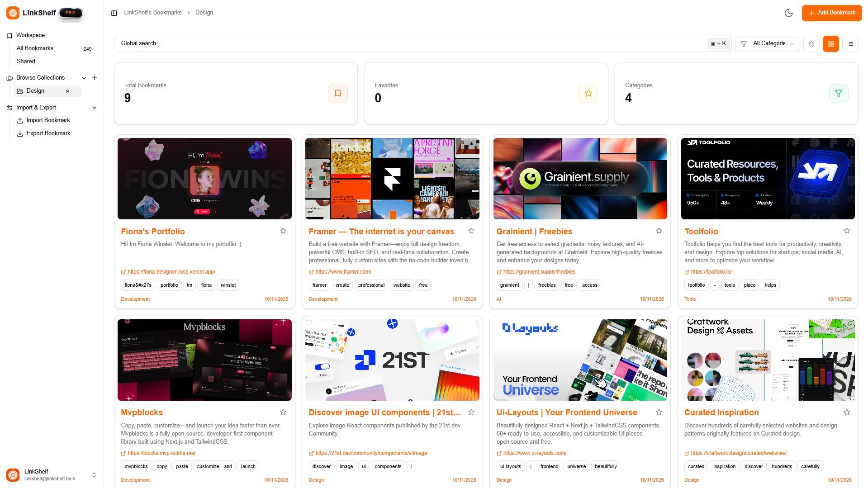
Task: Star the Framer bookmark card
Action: [471, 231]
